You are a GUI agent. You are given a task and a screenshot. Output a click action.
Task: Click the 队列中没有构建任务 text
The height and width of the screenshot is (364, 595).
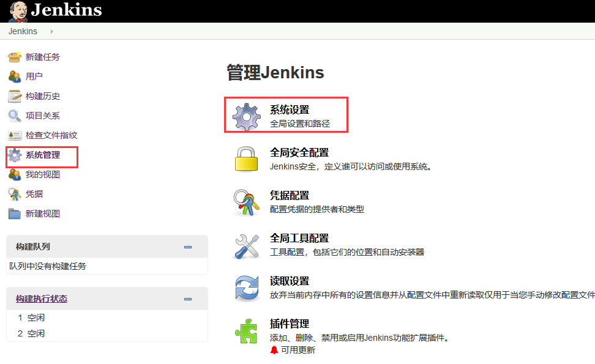(47, 266)
